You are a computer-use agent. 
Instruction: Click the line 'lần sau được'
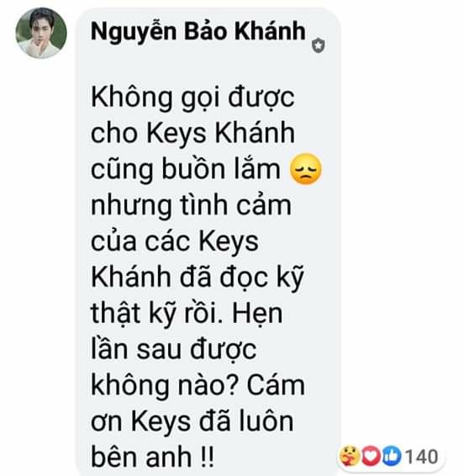[174, 350]
